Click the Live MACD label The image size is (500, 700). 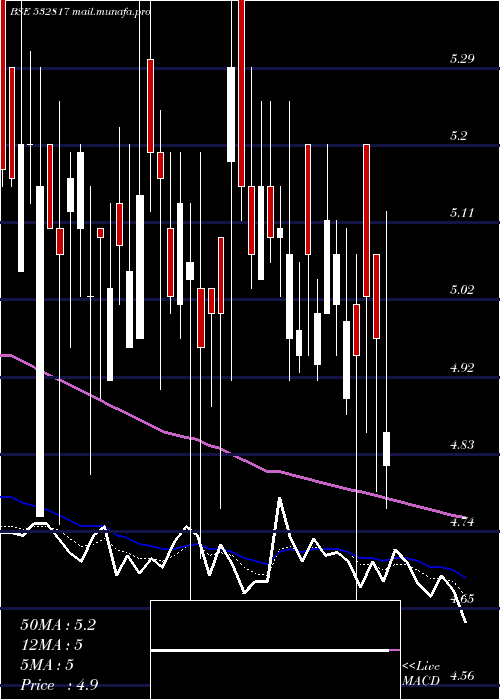[421, 674]
